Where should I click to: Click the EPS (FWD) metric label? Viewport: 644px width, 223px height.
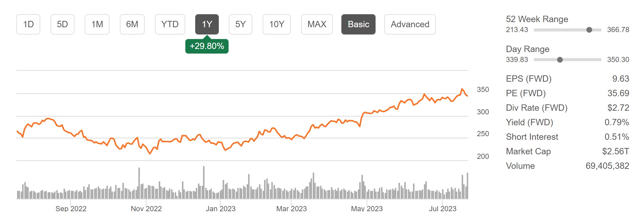[529, 79]
